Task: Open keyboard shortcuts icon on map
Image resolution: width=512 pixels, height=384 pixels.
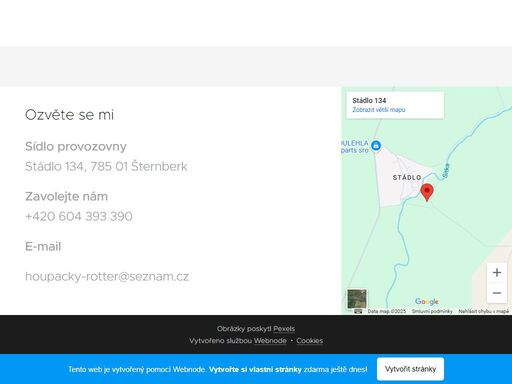Action: coord(358,311)
